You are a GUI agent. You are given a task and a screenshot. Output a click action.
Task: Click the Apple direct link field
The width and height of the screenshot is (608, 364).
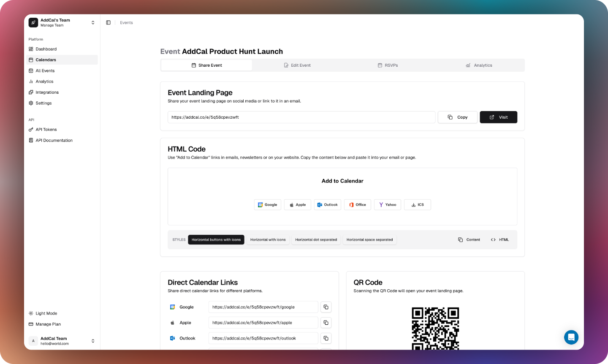tap(263, 323)
